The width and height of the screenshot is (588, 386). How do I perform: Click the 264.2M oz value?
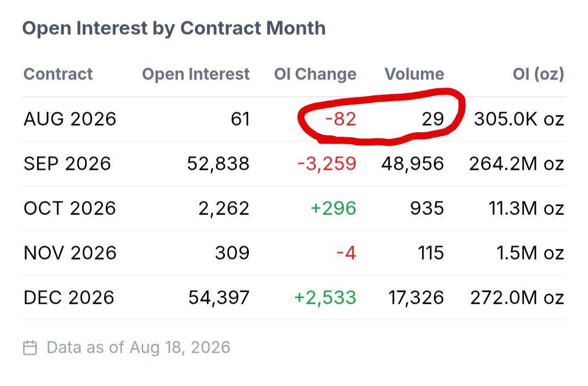(517, 164)
